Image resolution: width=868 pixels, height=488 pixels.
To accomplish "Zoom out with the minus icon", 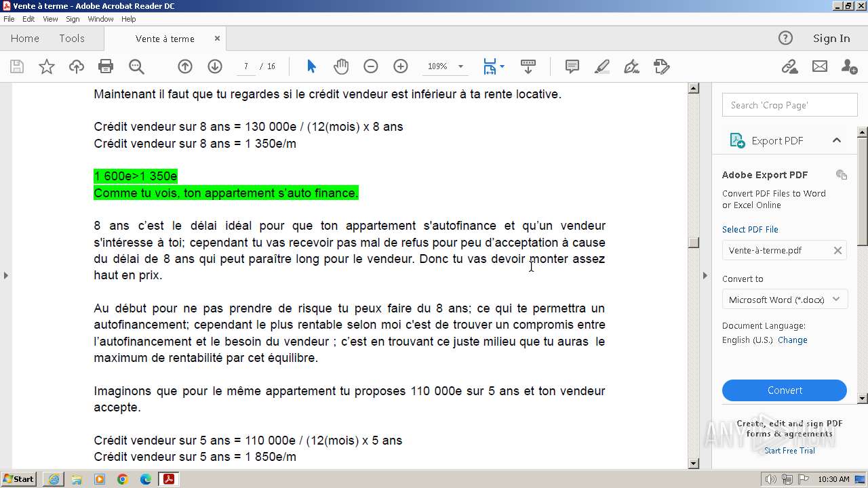I will pos(371,66).
